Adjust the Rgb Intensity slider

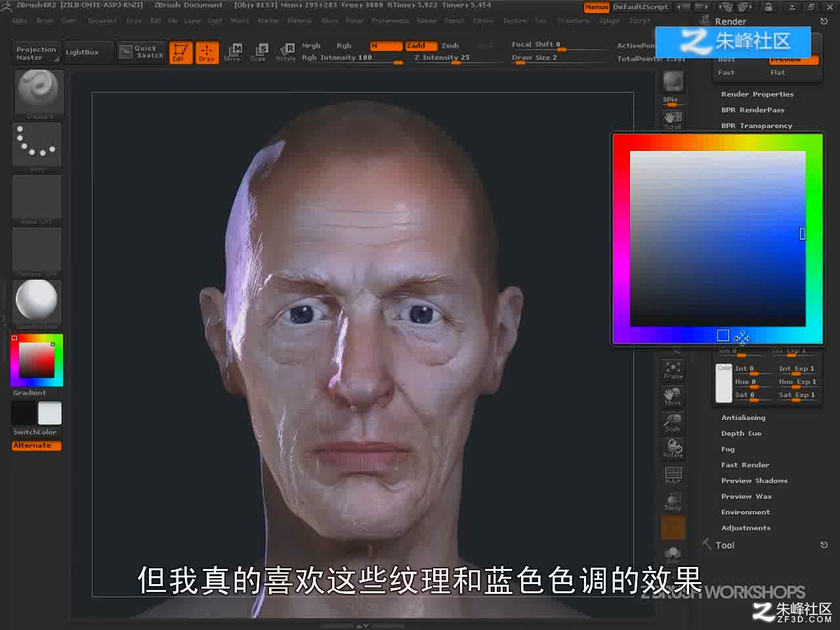click(353, 58)
